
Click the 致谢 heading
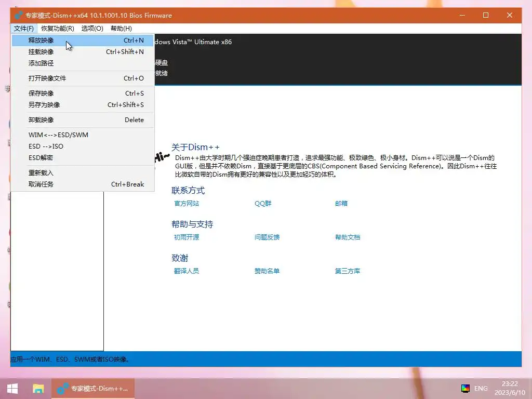point(179,258)
